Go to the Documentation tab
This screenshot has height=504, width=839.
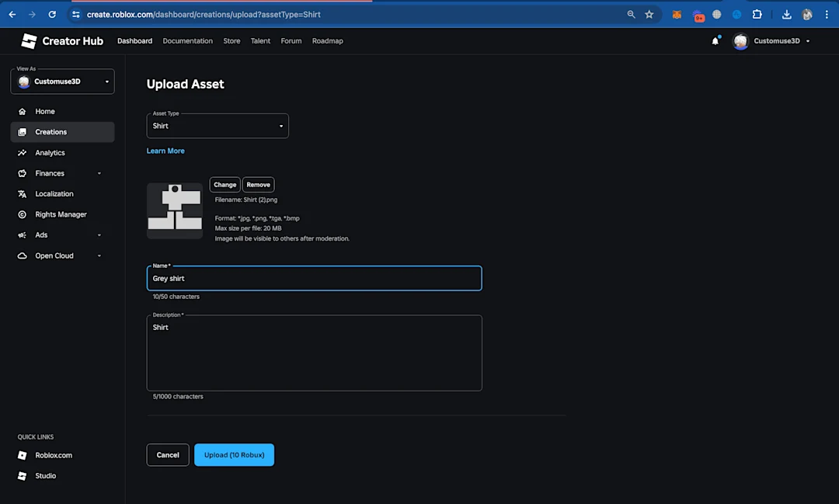point(187,40)
